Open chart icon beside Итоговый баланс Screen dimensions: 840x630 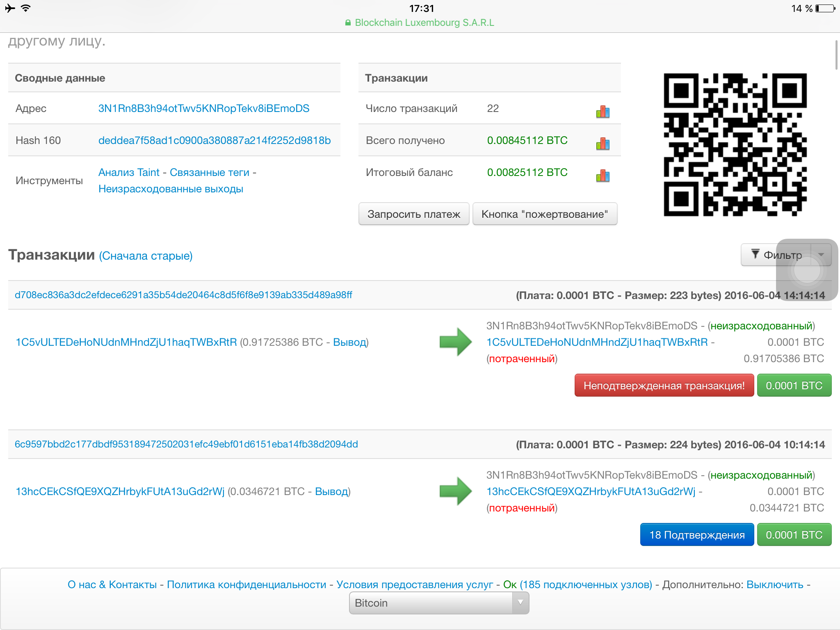pos(603,176)
